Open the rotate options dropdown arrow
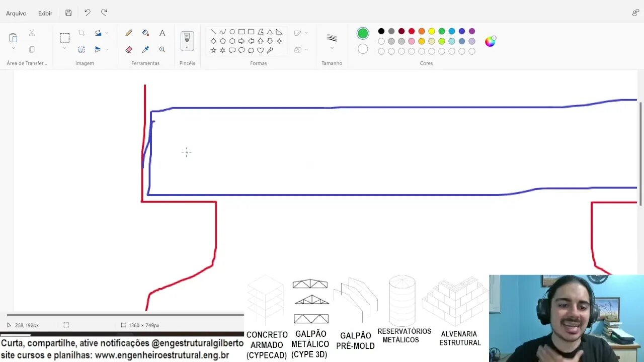The image size is (644, 362). (106, 33)
